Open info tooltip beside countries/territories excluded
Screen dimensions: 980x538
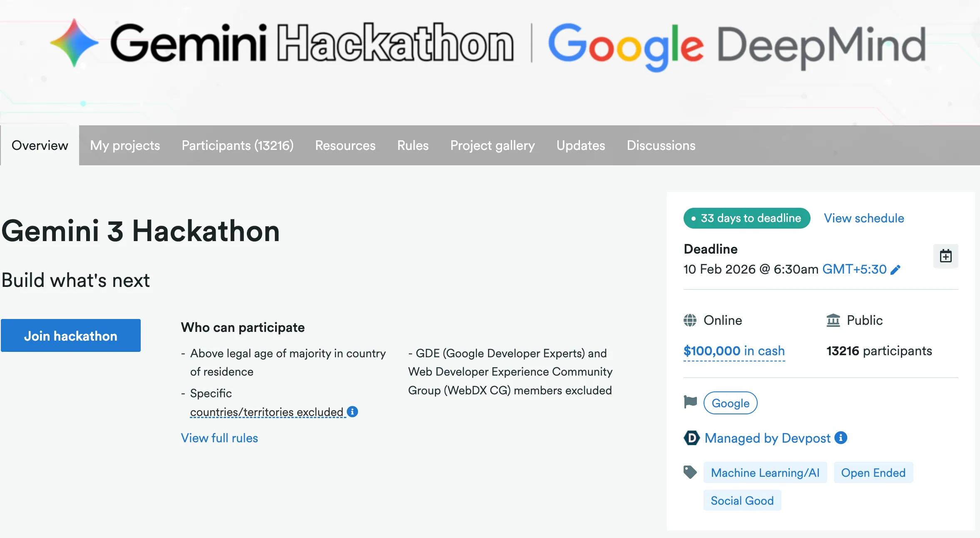(352, 412)
